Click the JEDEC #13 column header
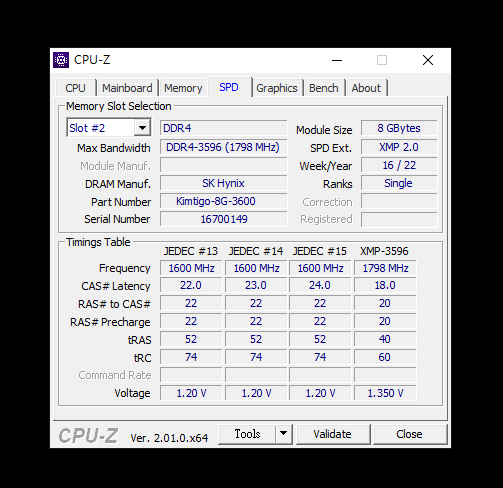This screenshot has width=503, height=488. (x=191, y=251)
